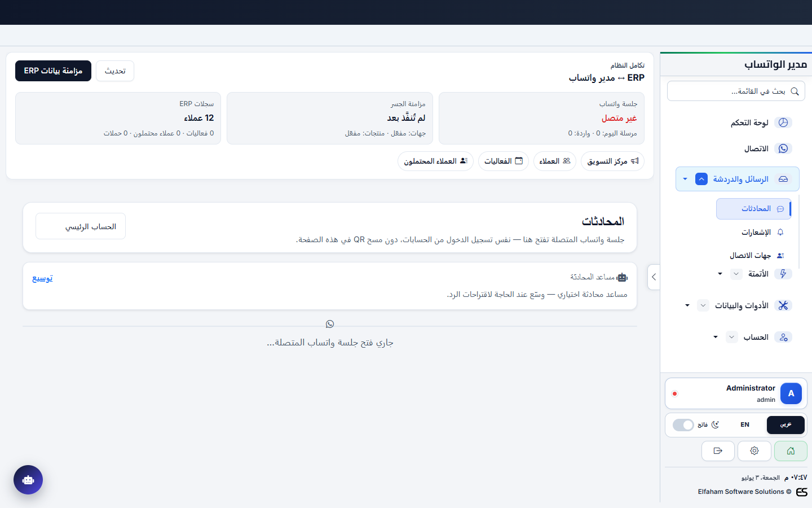
Task: Click the مزامنة بيانات ERP sync button
Action: [x=53, y=71]
